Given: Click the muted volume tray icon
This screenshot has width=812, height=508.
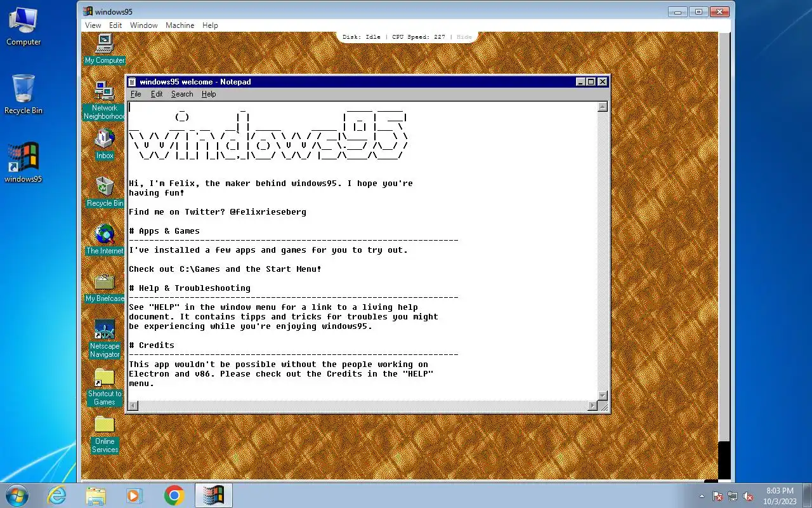Looking at the screenshot, I should point(748,496).
